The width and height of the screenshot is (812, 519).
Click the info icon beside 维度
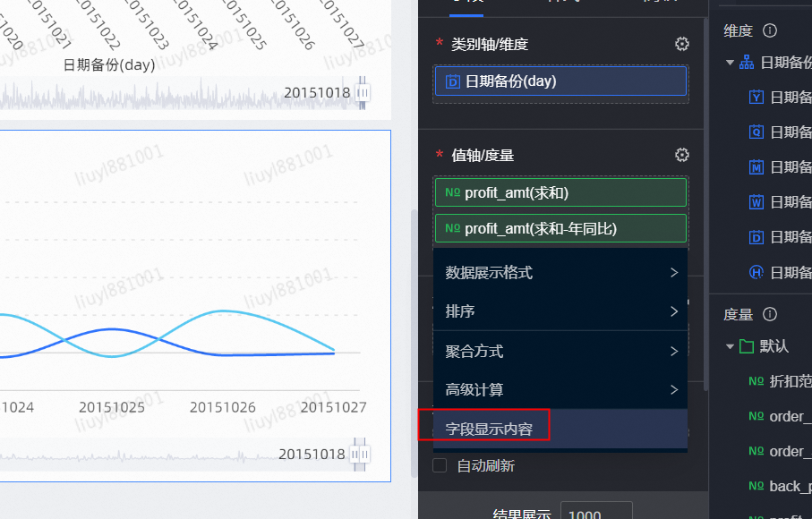click(770, 30)
